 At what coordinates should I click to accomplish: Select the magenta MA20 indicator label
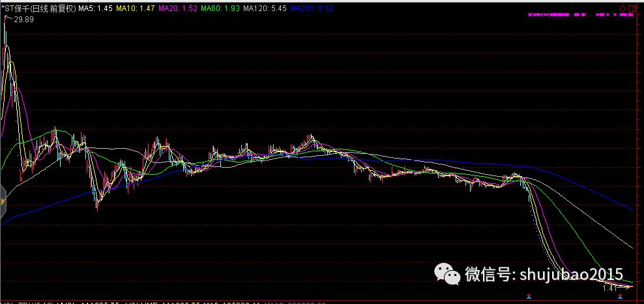click(x=177, y=8)
